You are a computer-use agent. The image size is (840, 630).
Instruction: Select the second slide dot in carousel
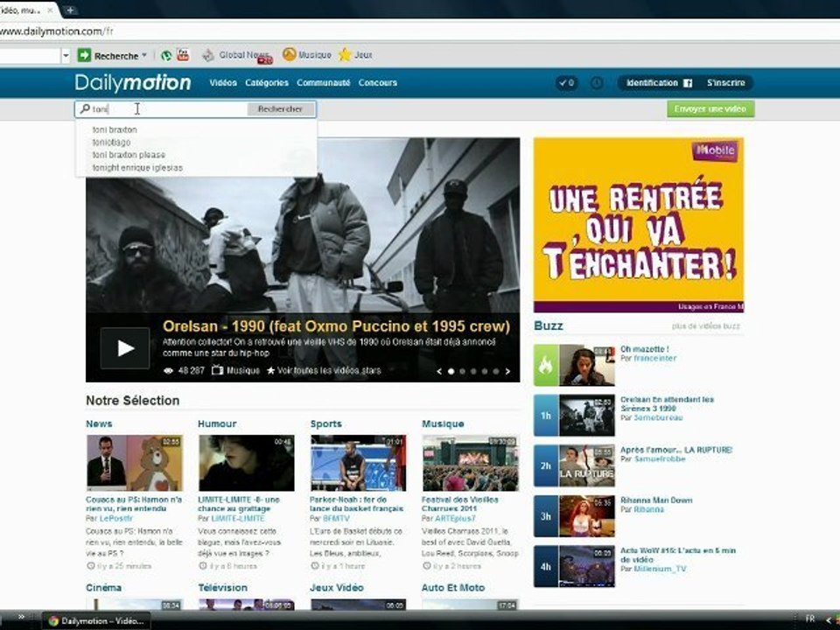pyautogui.click(x=462, y=371)
